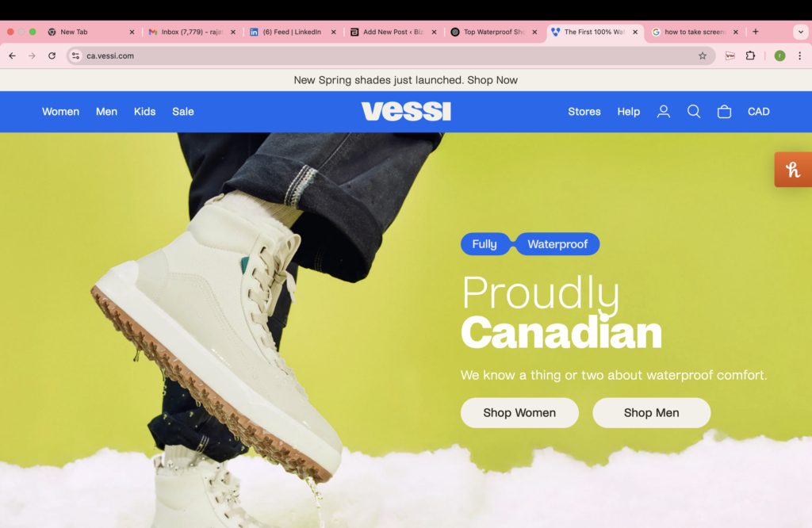Click the Spring shades Shop Now banner
The height and width of the screenshot is (528, 812).
coord(405,80)
